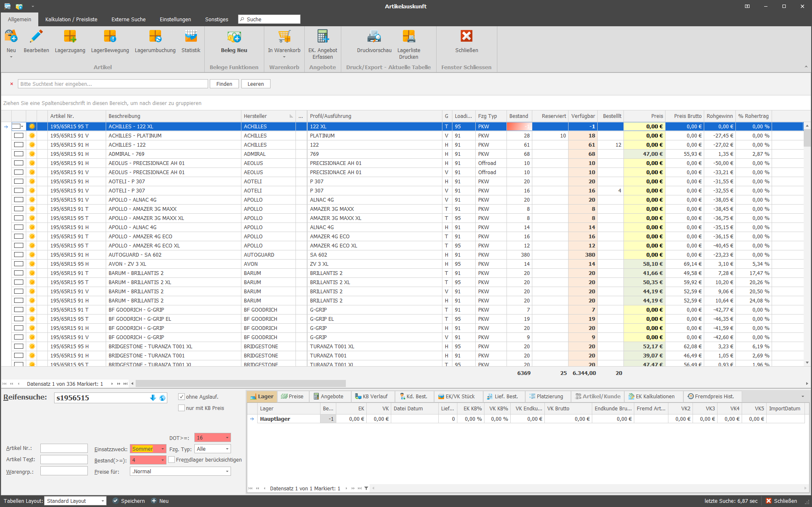Click the Finden button
The height and width of the screenshot is (507, 812).
[224, 84]
